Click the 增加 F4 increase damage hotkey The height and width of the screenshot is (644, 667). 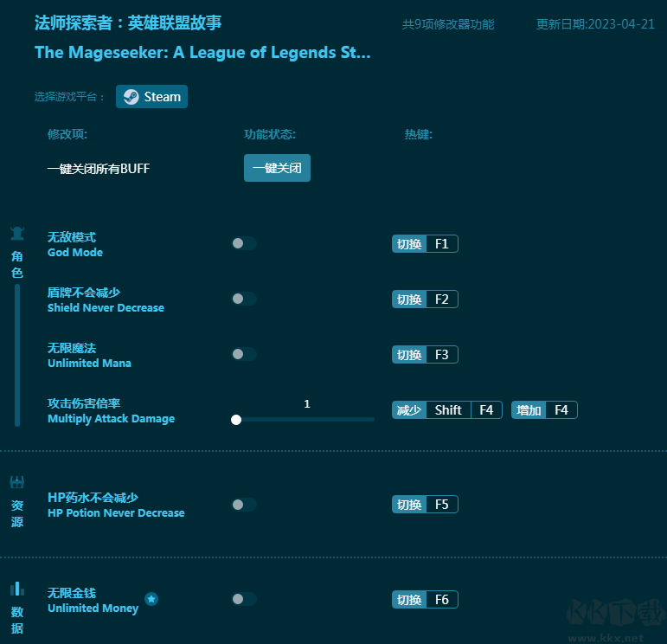[x=544, y=410]
